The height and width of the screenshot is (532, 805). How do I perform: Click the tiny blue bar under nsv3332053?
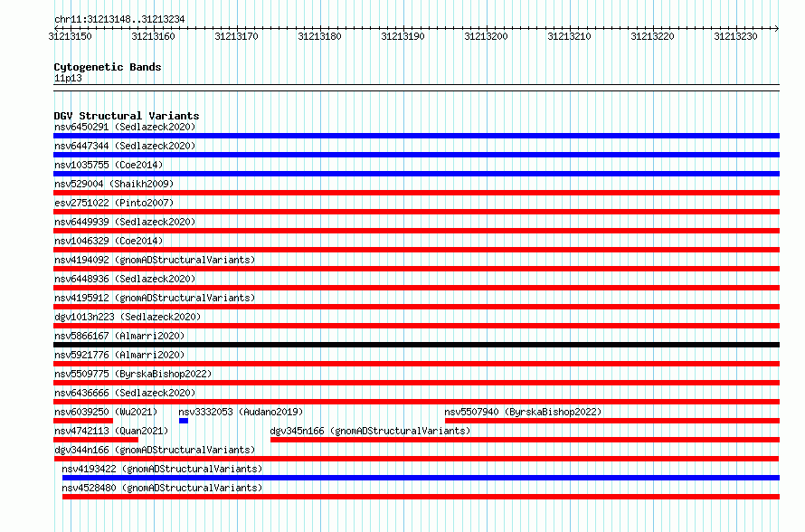coord(184,421)
